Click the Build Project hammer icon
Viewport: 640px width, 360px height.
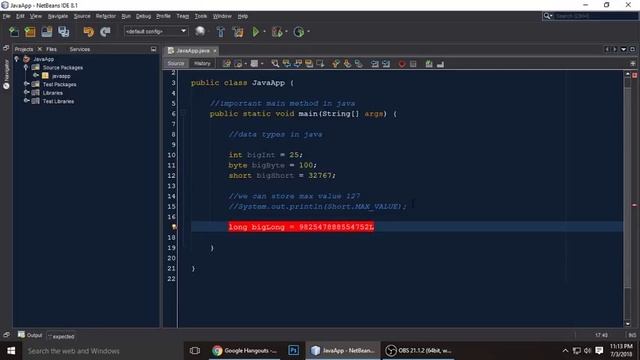point(220,32)
